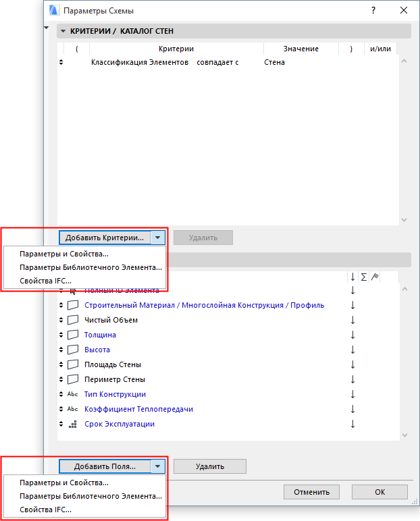Click Удалить next to Добавить Поля

coord(210,466)
